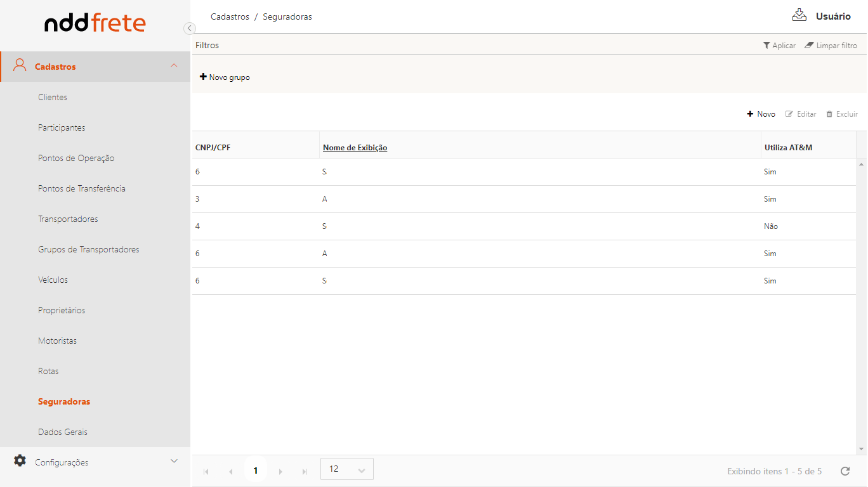Expand the Configurações section chevron

174,461
